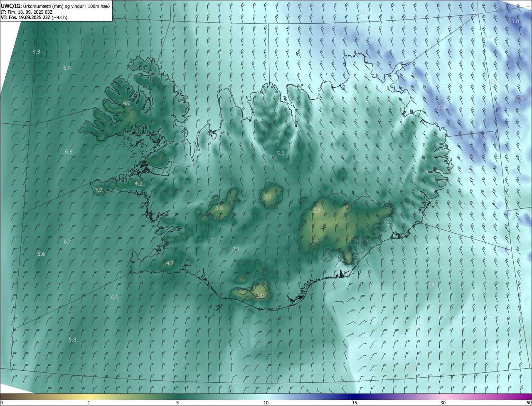Click the 4.0 value on the Westfjords

click(x=127, y=103)
